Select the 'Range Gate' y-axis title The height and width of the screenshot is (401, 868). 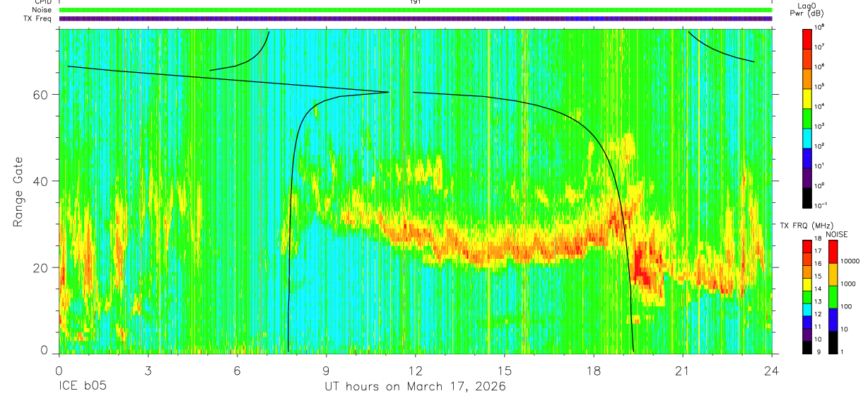[x=18, y=192]
